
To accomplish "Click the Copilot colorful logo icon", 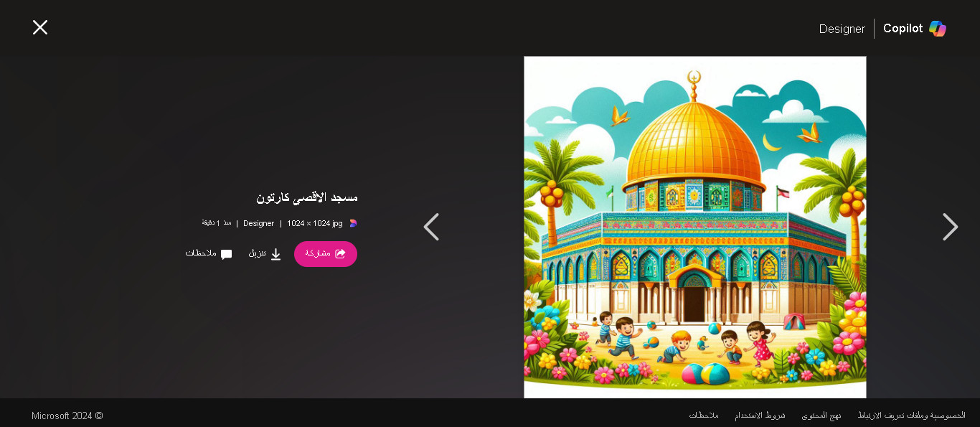I will click(x=938, y=29).
